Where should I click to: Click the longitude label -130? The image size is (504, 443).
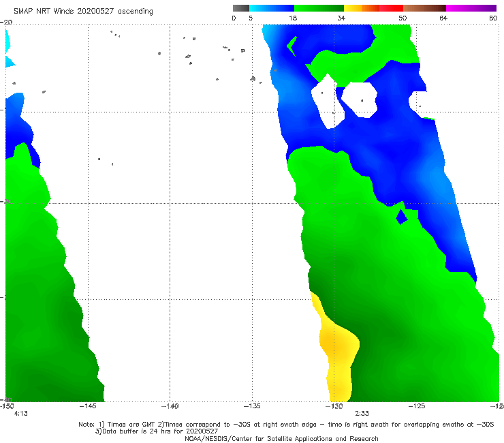coord(334,406)
